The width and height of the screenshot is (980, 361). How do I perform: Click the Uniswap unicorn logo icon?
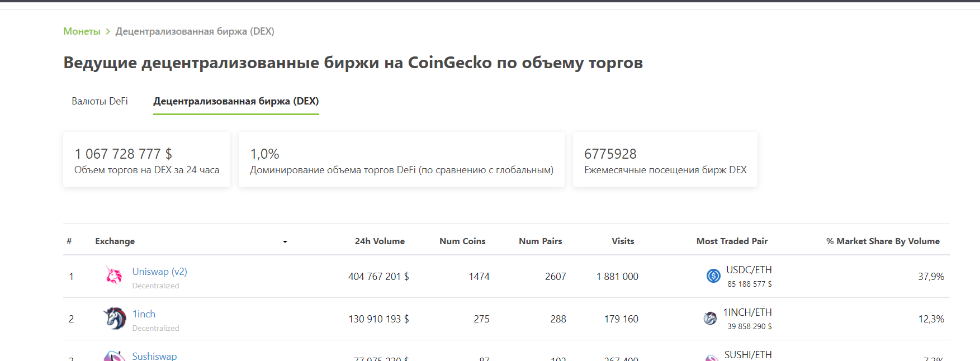(114, 275)
